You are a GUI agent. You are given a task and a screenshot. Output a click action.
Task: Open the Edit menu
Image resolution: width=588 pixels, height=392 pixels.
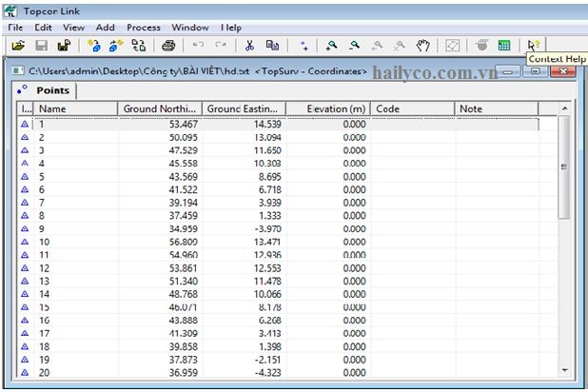(43, 28)
